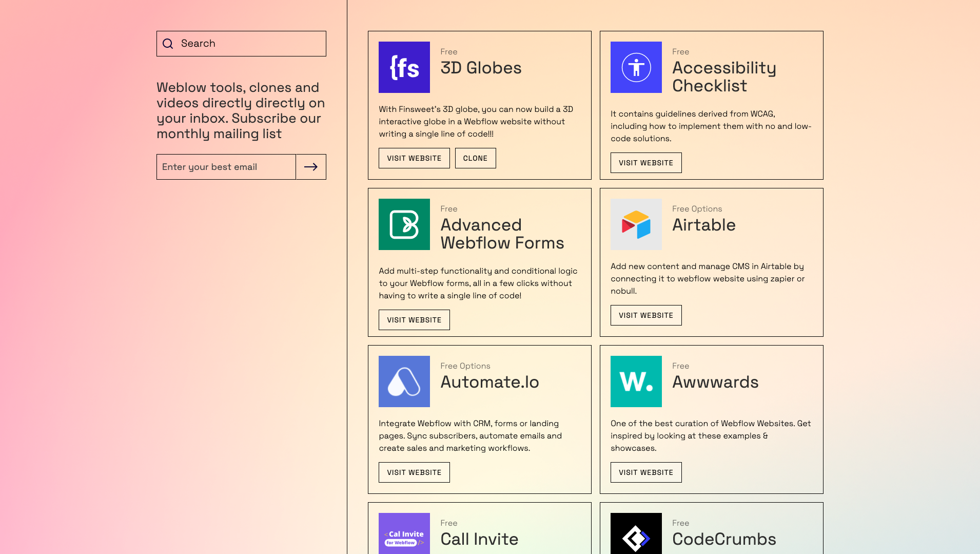Click the Advanced Webflow Forms logo
980x554 pixels.
tap(404, 224)
